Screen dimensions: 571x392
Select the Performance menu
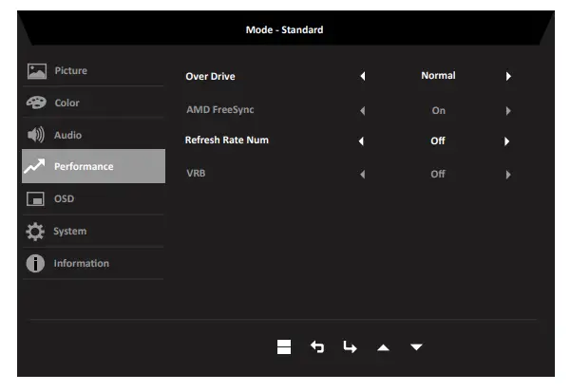click(x=93, y=166)
